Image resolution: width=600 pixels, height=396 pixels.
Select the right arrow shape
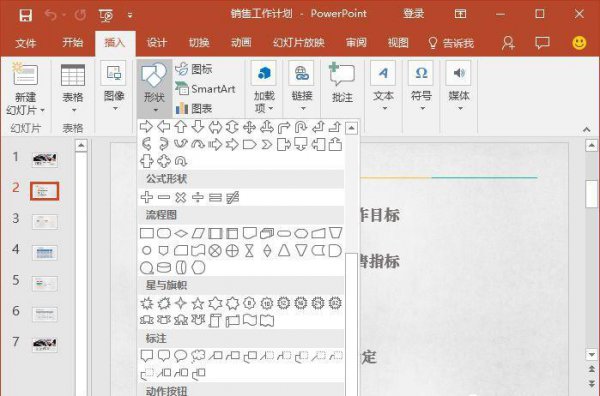[147, 127]
